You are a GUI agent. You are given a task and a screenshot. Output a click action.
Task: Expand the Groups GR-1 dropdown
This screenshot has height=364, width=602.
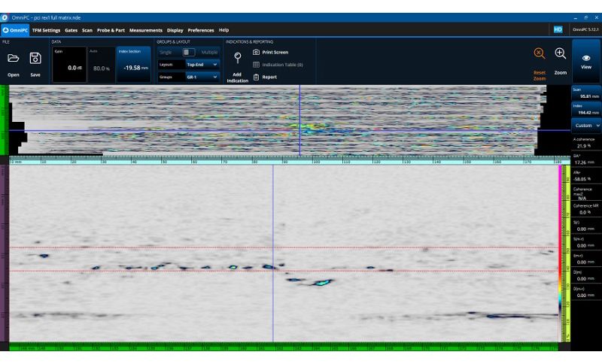[202, 77]
